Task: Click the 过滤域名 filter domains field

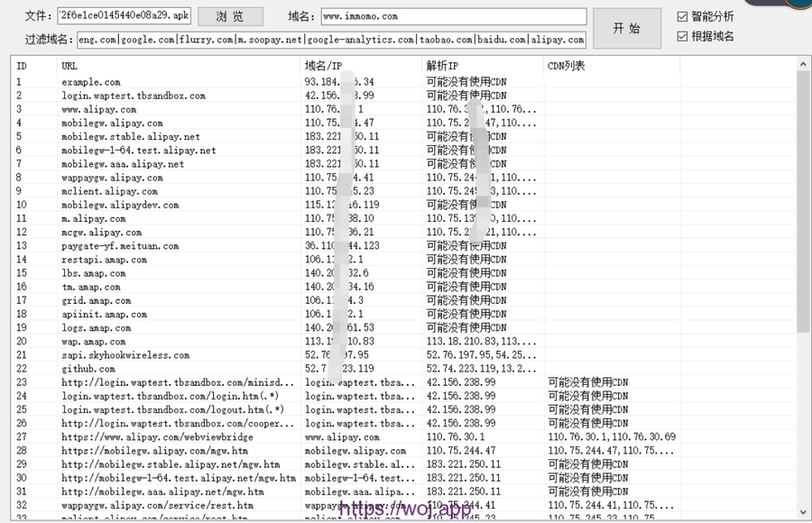Action: click(x=331, y=40)
